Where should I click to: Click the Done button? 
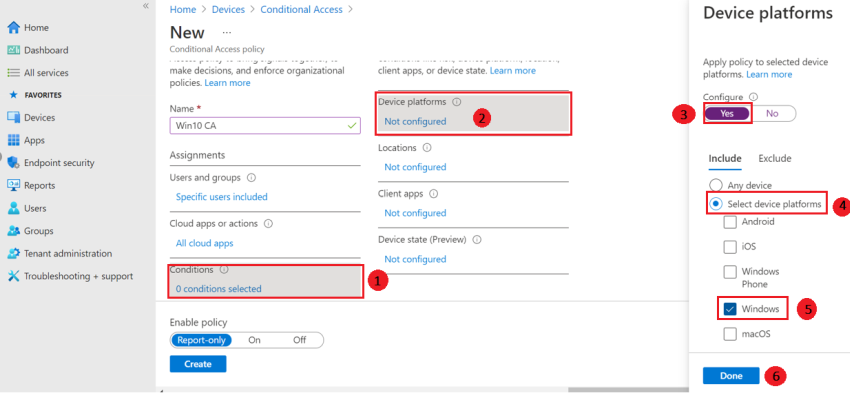(731, 376)
